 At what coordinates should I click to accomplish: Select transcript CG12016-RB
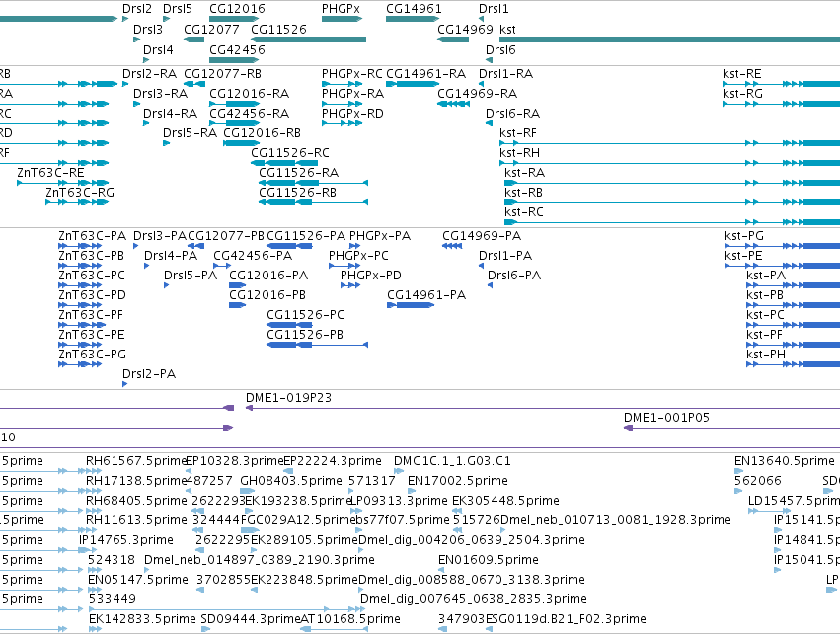tap(262, 133)
